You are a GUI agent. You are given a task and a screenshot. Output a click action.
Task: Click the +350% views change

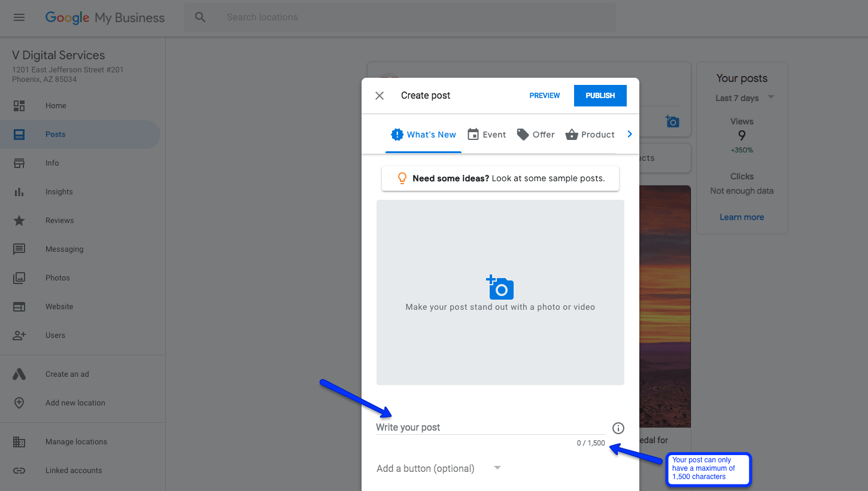point(742,151)
